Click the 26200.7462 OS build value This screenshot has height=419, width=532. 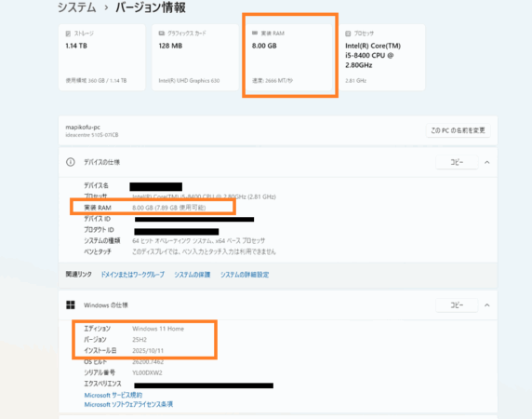148,362
